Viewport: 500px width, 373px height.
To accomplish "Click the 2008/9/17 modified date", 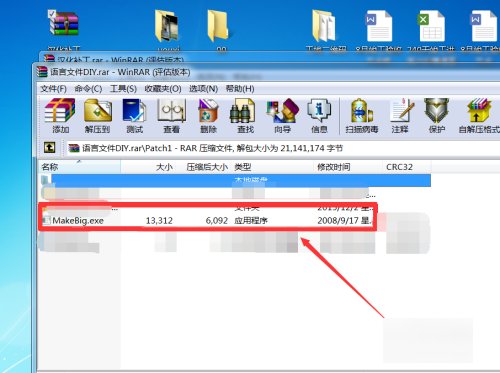I will tap(344, 220).
